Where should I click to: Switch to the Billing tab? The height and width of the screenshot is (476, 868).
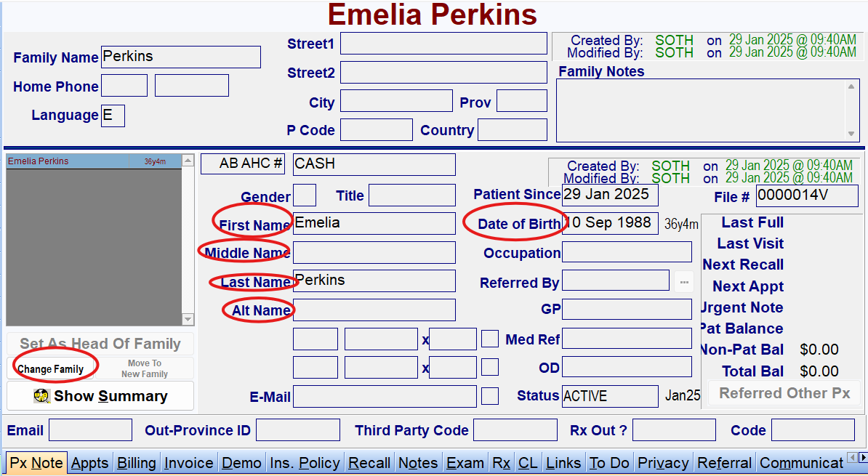coord(137,463)
